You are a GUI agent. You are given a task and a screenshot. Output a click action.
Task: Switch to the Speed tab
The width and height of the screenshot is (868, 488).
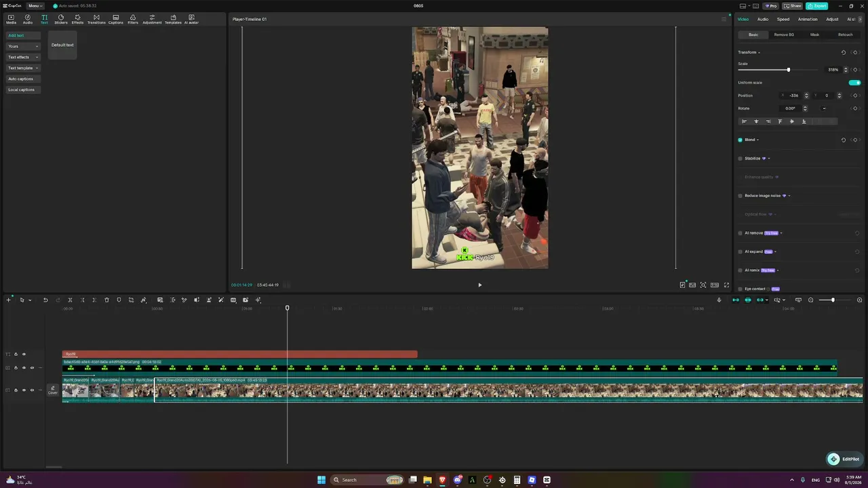pyautogui.click(x=783, y=19)
